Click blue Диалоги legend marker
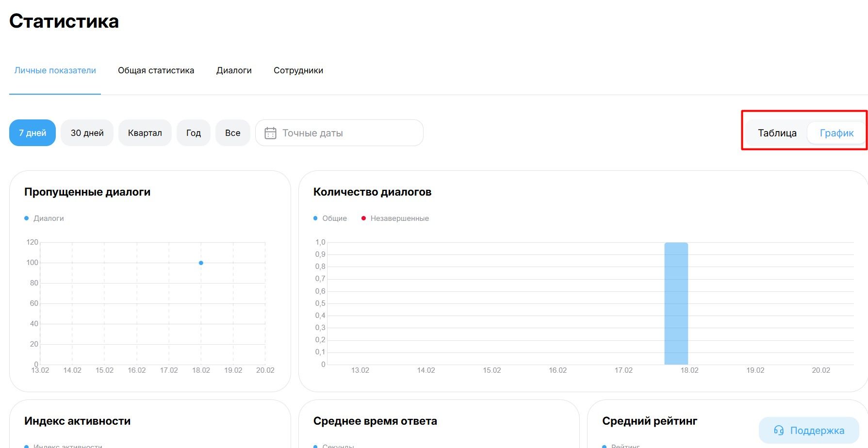868x448 pixels. pyautogui.click(x=27, y=218)
